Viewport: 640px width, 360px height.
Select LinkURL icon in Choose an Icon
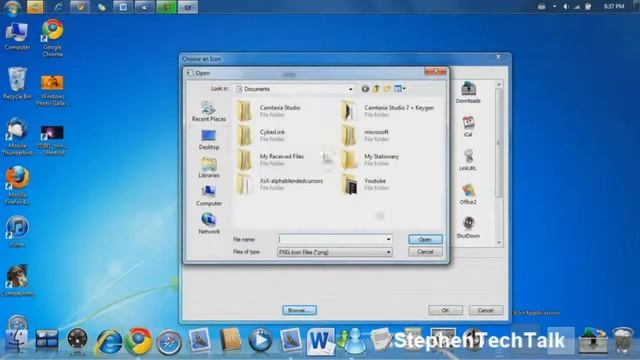[x=468, y=160]
